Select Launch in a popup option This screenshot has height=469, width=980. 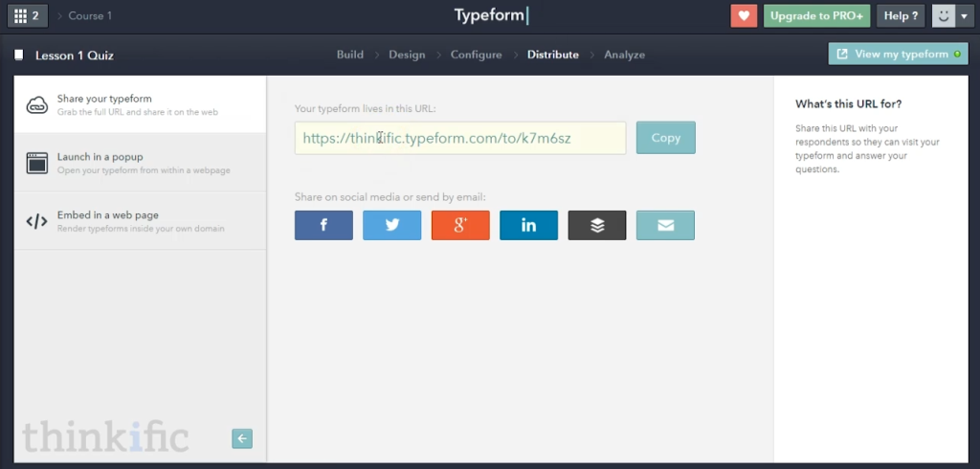point(140,163)
